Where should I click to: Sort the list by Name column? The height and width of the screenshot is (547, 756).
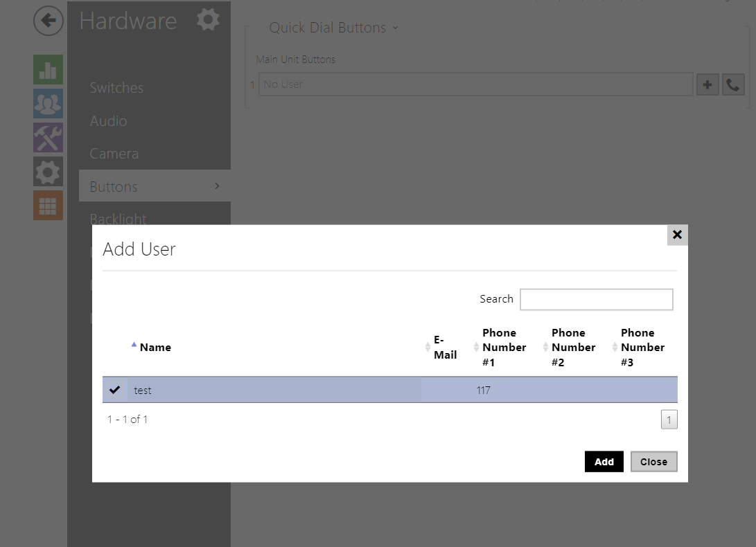point(155,348)
